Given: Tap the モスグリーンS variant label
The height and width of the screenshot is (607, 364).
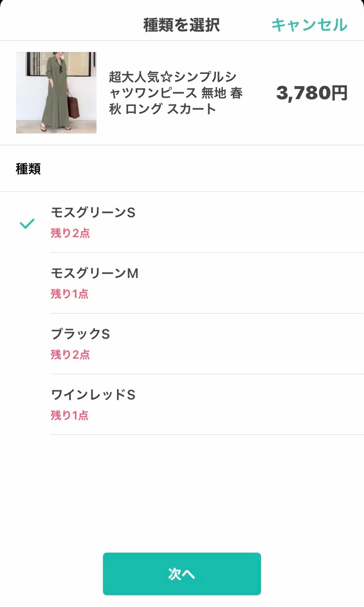Looking at the screenshot, I should 93,213.
